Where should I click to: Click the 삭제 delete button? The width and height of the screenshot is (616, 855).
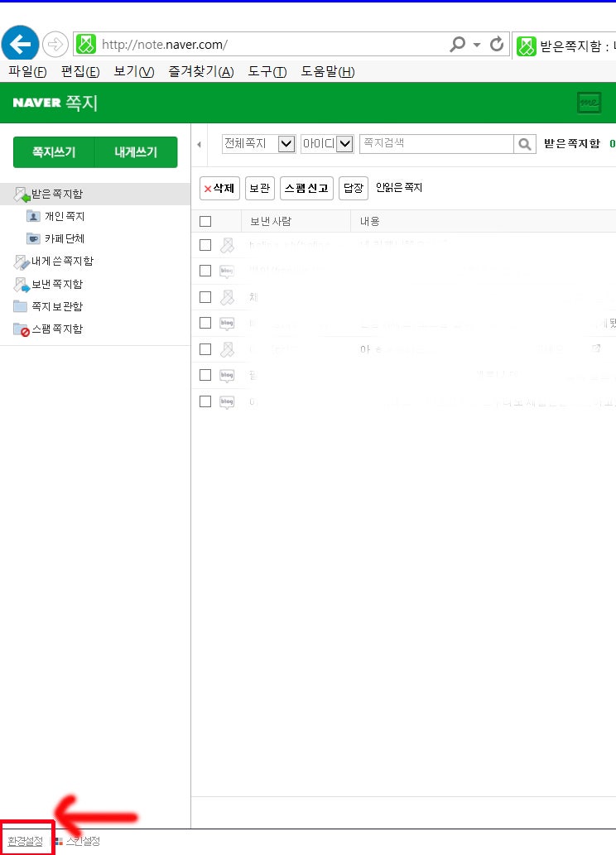click(x=219, y=189)
